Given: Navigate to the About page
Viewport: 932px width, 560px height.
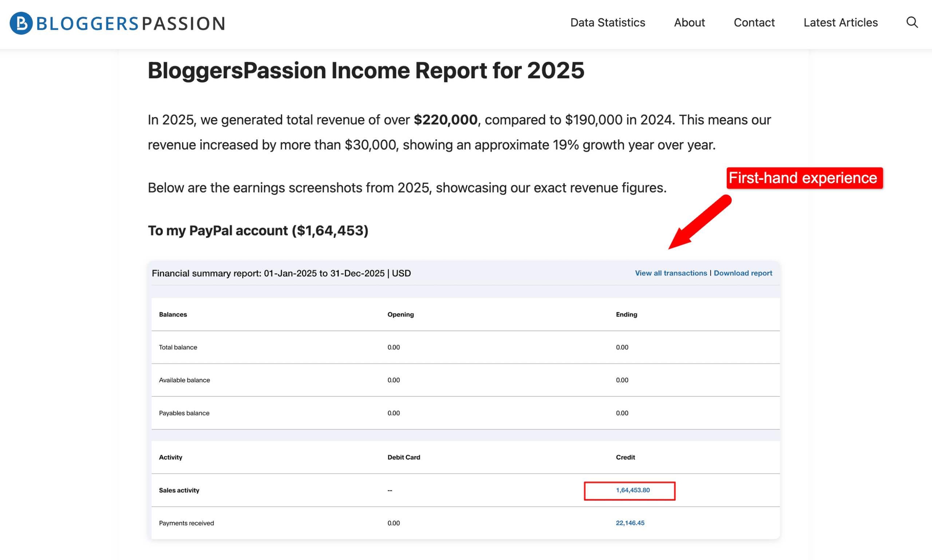Looking at the screenshot, I should click(x=690, y=23).
